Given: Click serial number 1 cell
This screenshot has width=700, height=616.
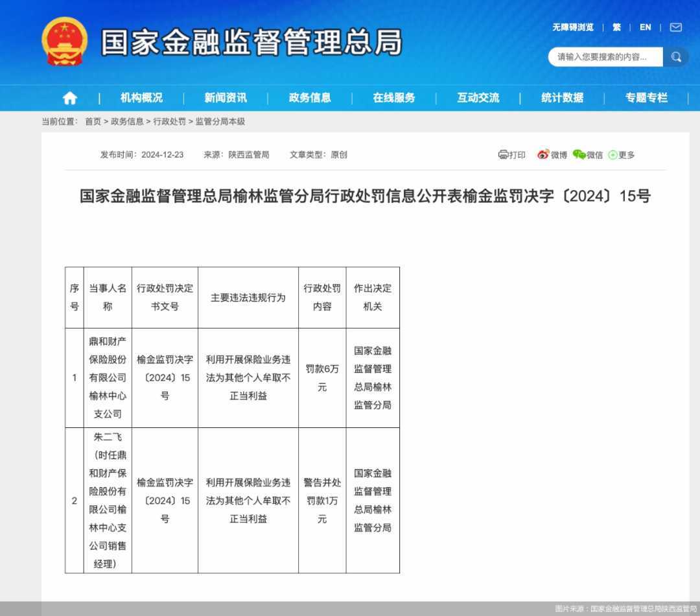Looking at the screenshot, I should click(75, 378).
